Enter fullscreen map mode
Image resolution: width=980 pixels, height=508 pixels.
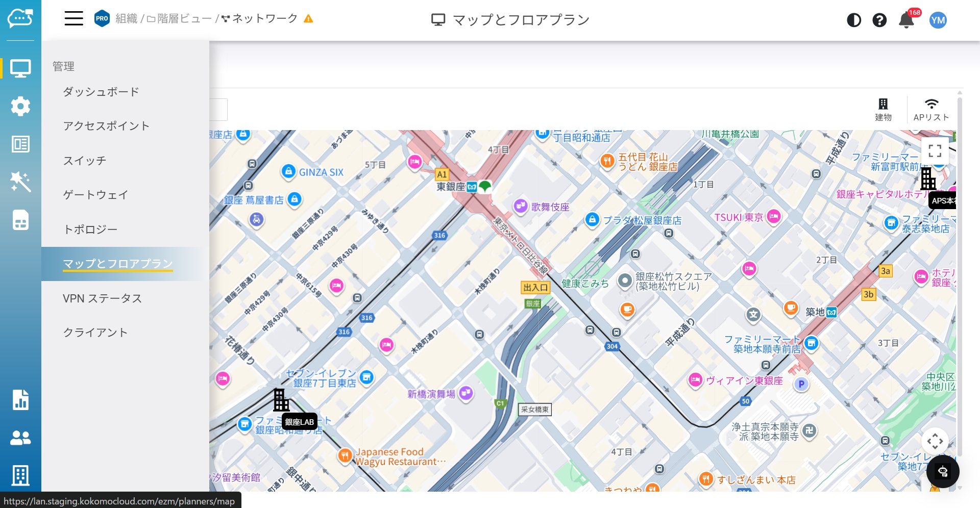tap(935, 150)
